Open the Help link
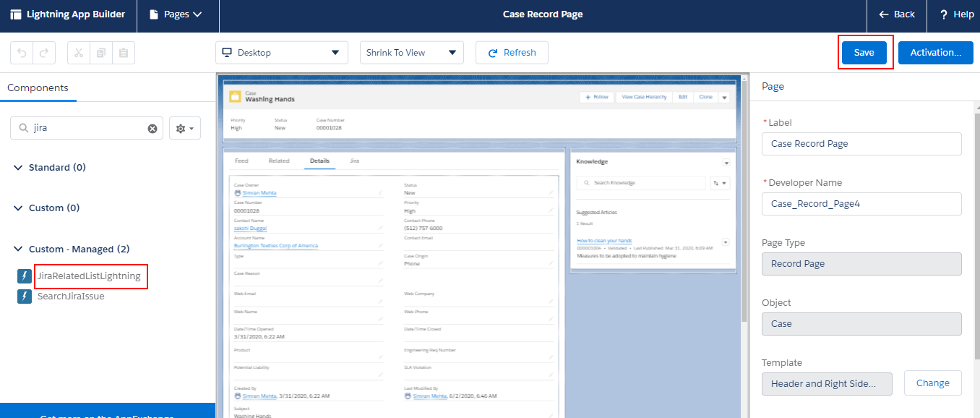 coord(957,14)
